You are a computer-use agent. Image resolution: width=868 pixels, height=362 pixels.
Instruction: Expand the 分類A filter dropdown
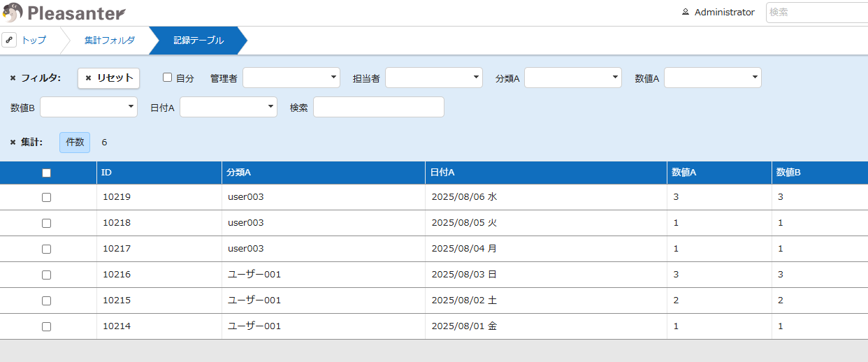point(573,78)
